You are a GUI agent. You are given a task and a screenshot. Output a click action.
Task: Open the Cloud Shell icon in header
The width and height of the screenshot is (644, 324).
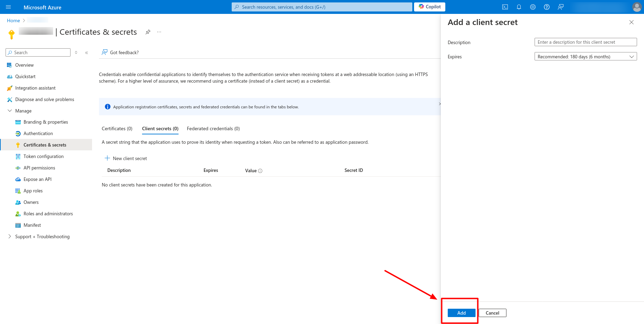tap(505, 7)
